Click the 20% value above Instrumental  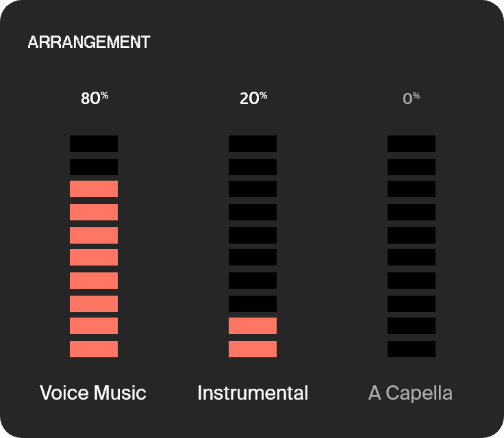coord(253,98)
